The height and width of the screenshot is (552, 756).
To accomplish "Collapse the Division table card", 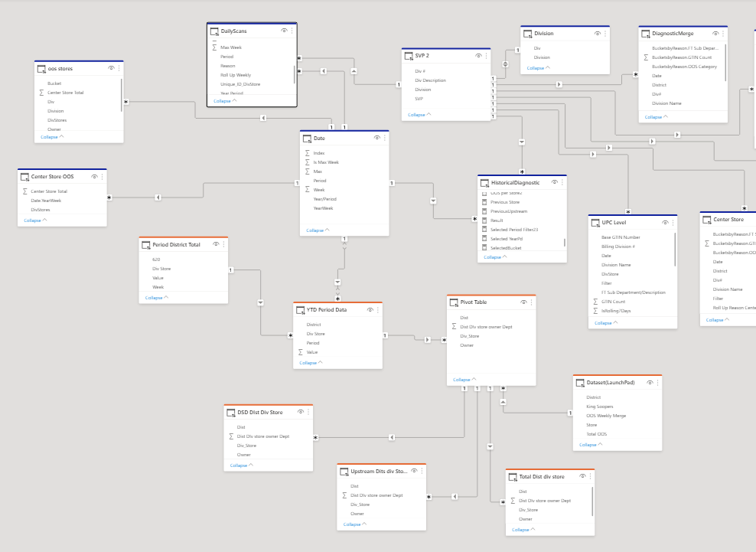I will 538,68.
